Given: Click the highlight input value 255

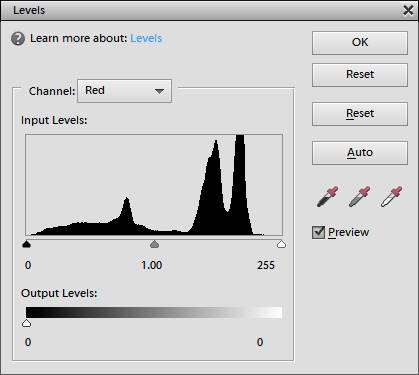Looking at the screenshot, I should 266,265.
